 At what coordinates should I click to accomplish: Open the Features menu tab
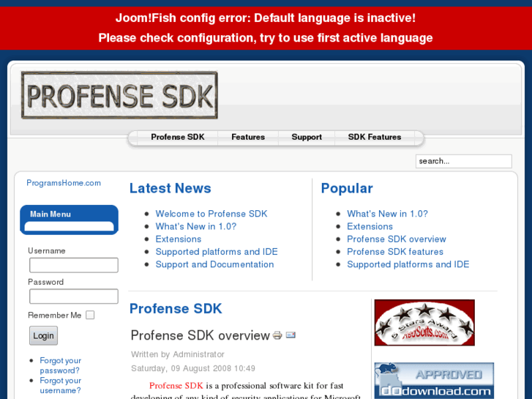248,137
